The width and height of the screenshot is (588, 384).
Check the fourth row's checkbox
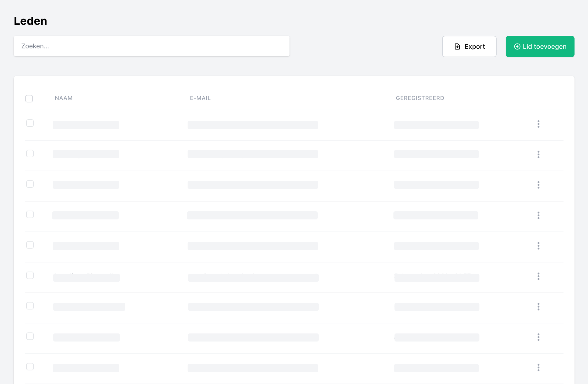click(x=30, y=214)
